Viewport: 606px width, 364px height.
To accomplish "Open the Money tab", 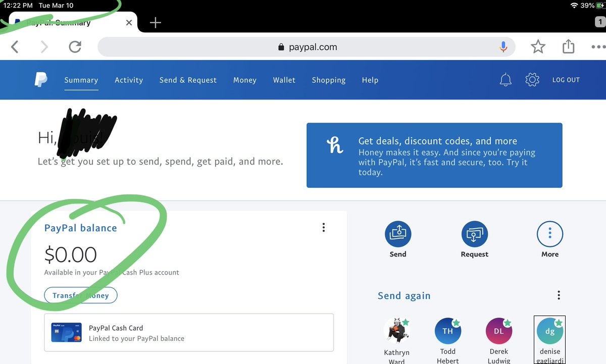I will (x=245, y=80).
